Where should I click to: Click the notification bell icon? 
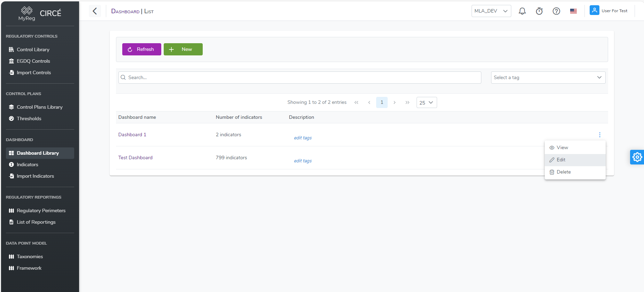pyautogui.click(x=522, y=11)
